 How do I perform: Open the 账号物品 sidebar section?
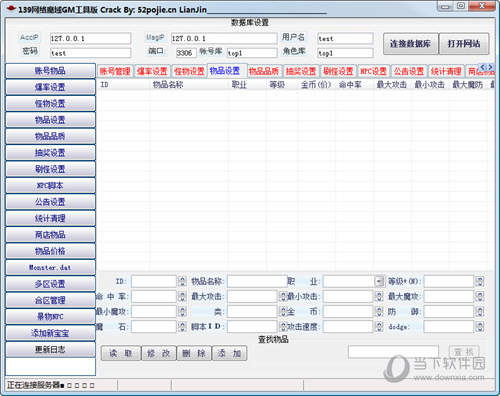[x=50, y=71]
